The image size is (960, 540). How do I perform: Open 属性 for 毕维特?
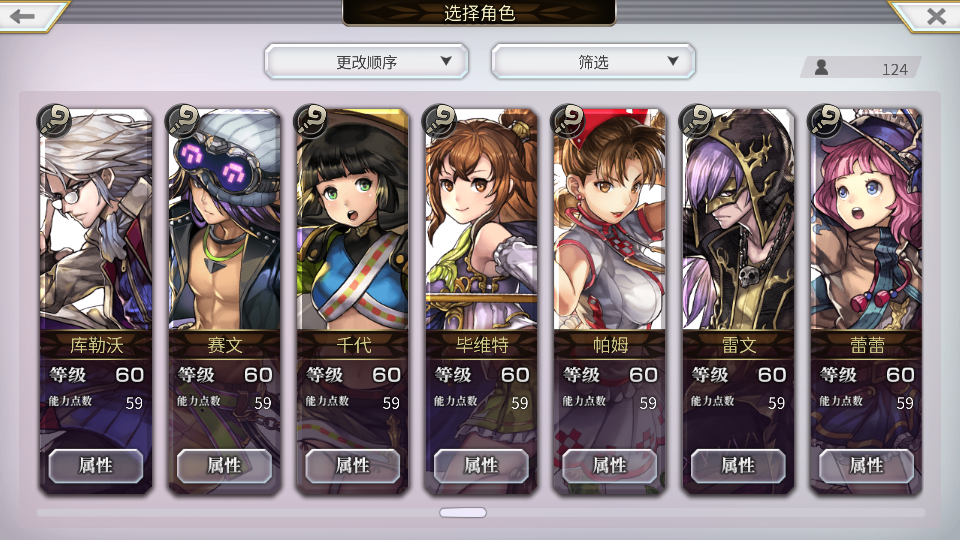(x=481, y=466)
